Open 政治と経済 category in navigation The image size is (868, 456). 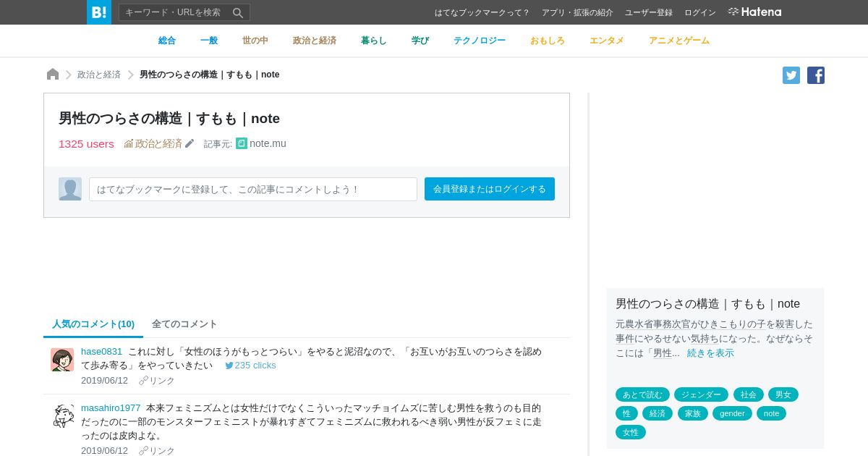click(315, 41)
